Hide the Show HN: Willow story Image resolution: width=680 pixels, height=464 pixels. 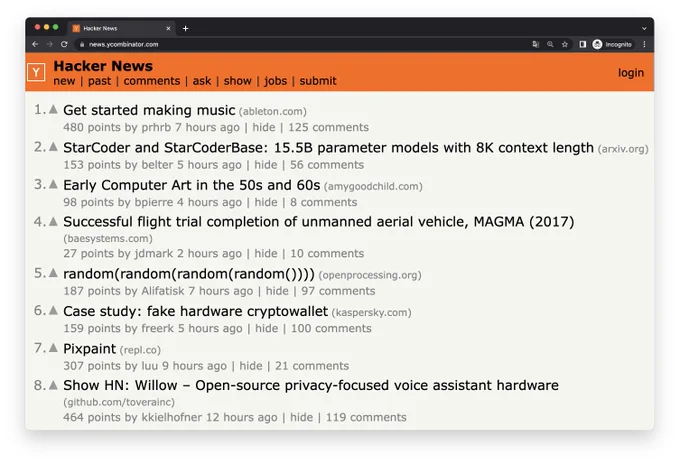(301, 418)
